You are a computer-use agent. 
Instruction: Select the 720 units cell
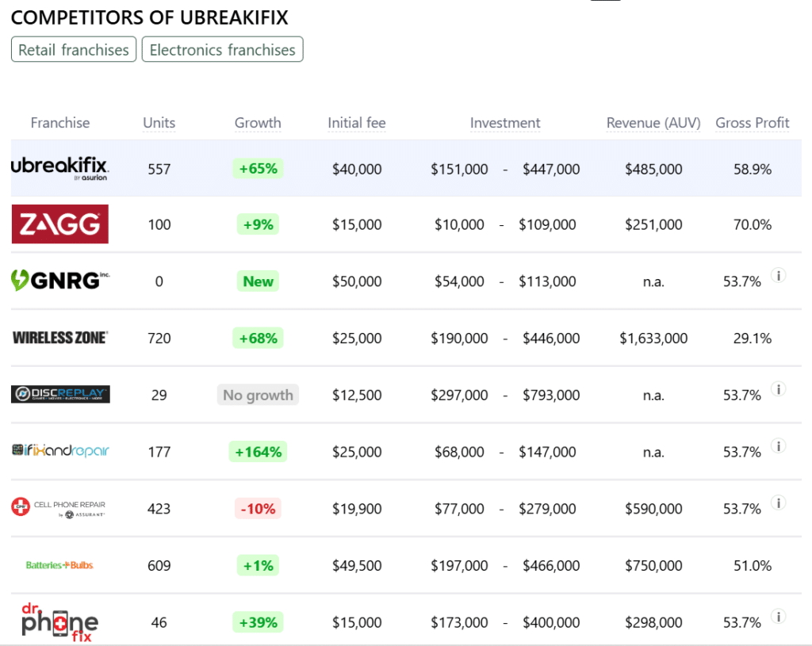[159, 338]
